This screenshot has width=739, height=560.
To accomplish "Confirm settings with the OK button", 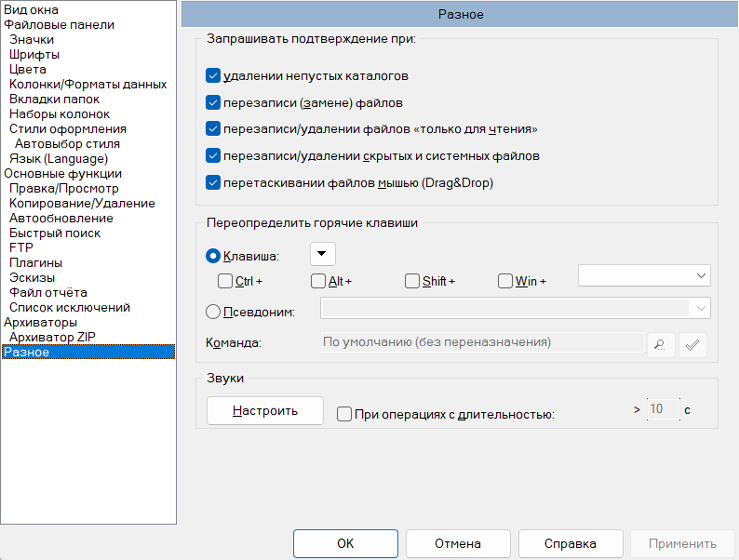I will pos(345,543).
